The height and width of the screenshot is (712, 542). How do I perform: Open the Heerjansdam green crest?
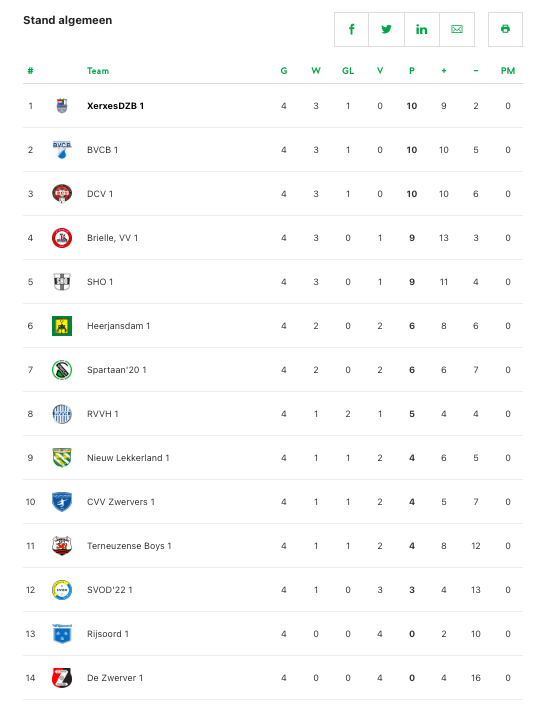[x=62, y=326]
